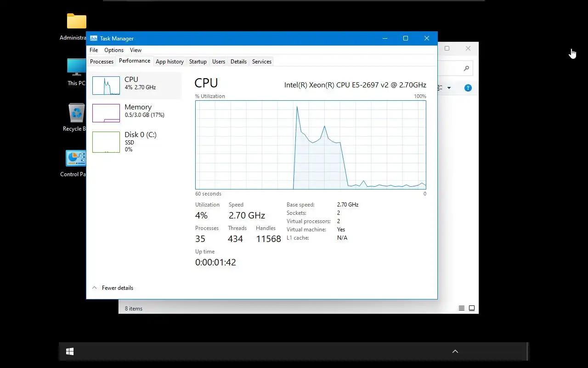Switch File Explorer to details view icon

462,308
